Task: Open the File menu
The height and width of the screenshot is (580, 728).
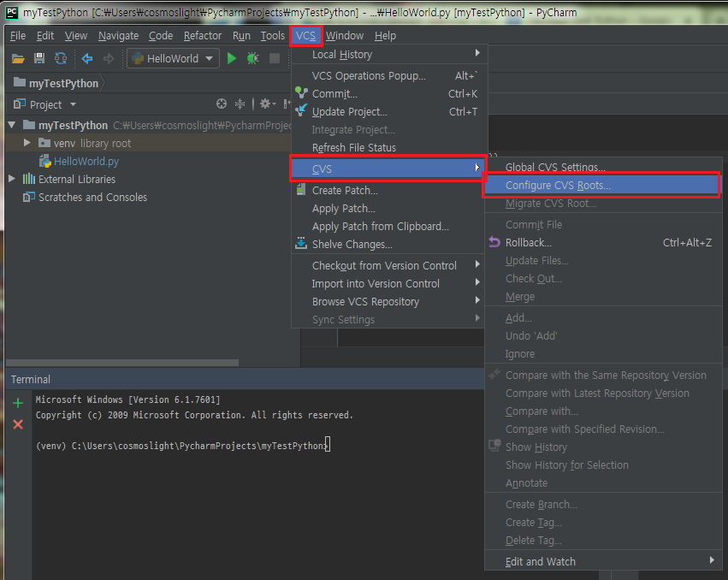Action: 18,36
